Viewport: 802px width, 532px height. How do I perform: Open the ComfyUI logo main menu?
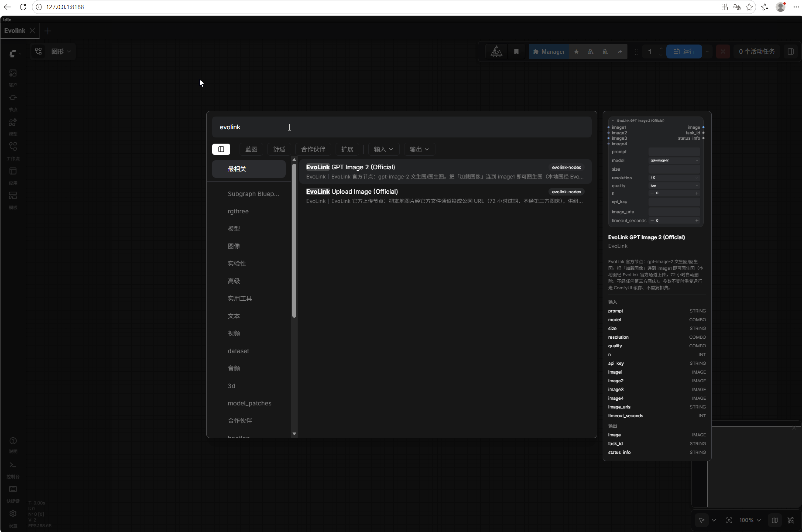[x=13, y=53]
